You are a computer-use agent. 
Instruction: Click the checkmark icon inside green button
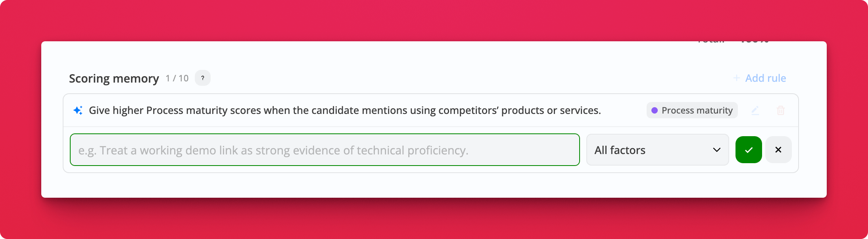749,150
